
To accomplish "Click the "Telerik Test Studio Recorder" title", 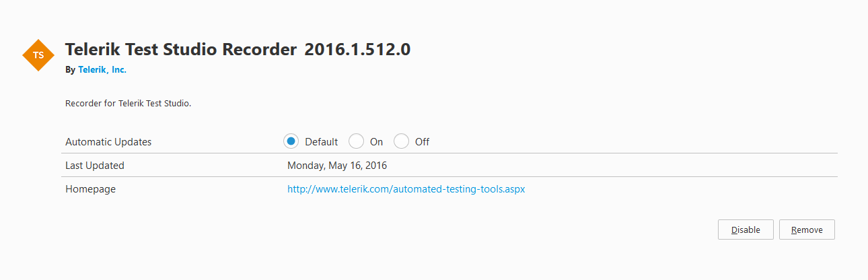I will pyautogui.click(x=180, y=50).
